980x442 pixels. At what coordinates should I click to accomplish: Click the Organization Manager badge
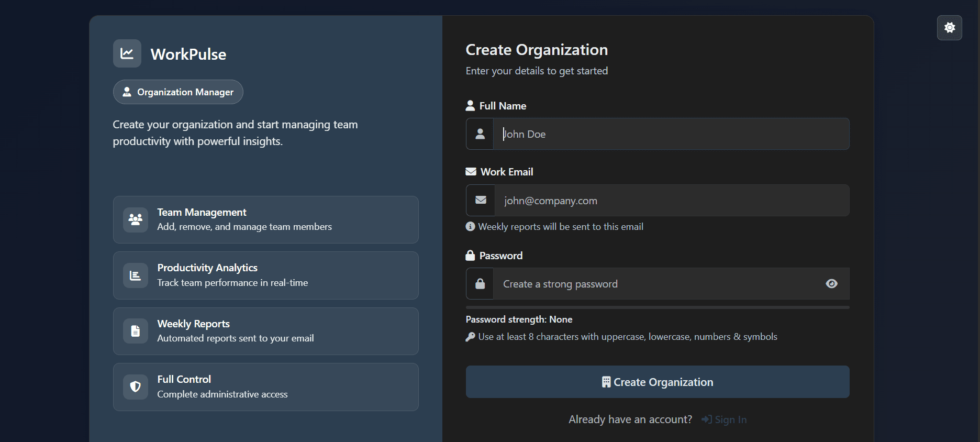click(x=178, y=92)
